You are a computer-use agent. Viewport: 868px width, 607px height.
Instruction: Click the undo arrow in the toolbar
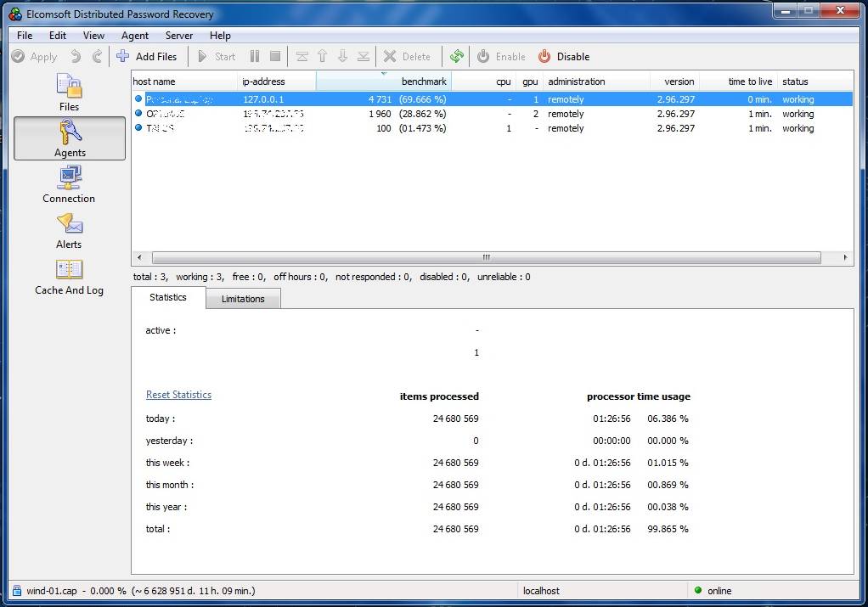[x=76, y=56]
